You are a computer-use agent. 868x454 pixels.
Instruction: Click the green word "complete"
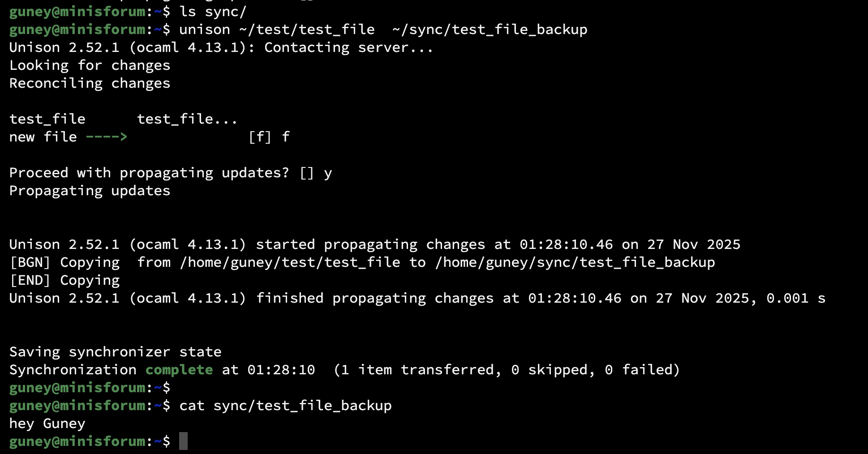(x=179, y=370)
